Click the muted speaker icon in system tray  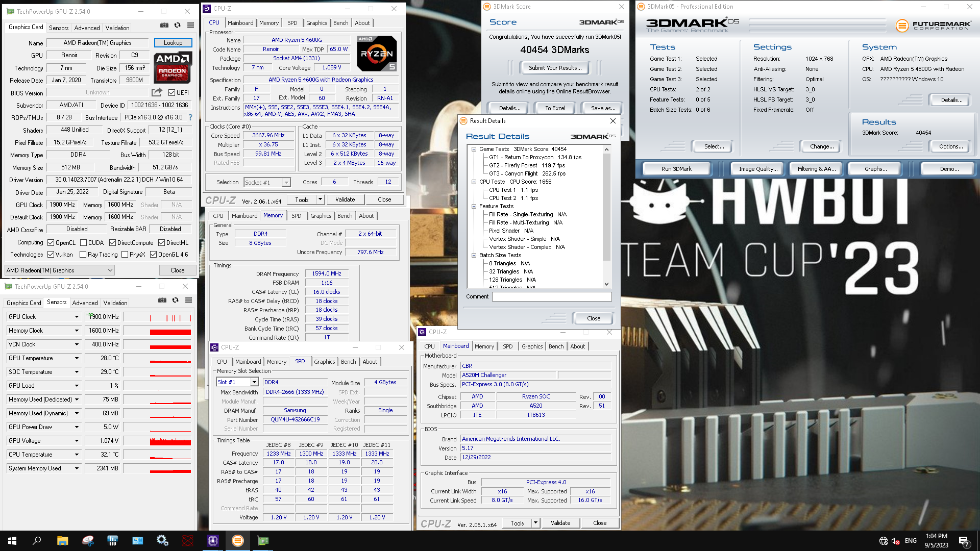895,541
